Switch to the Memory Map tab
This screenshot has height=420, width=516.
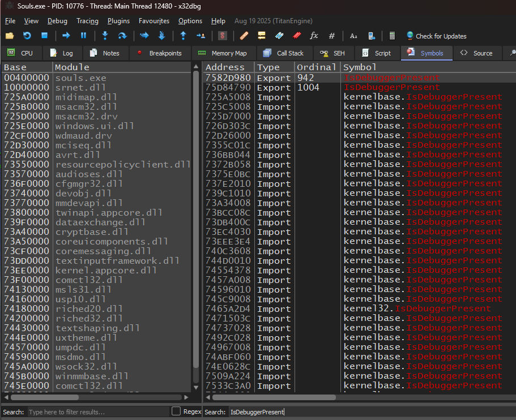coord(223,53)
